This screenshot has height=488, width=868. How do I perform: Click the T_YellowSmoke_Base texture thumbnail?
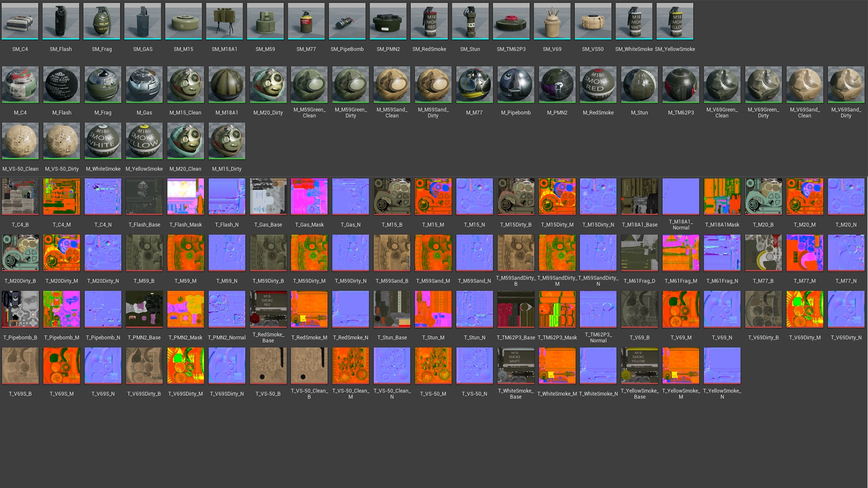click(639, 366)
